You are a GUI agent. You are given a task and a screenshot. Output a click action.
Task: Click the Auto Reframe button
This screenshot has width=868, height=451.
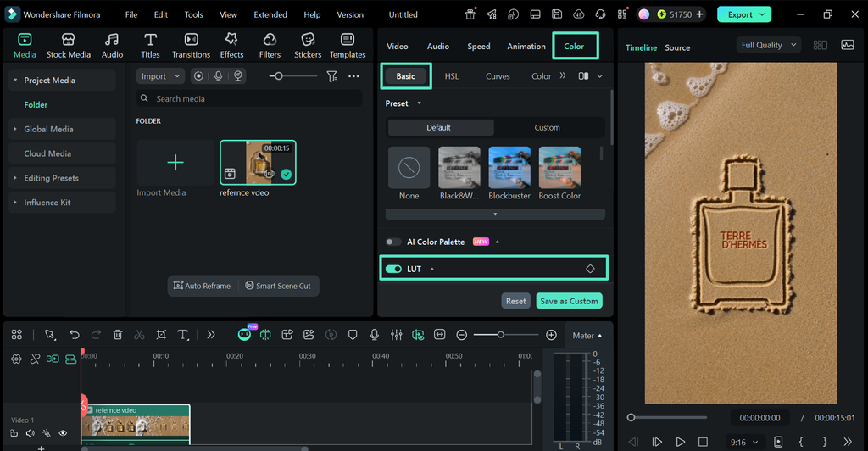point(202,286)
